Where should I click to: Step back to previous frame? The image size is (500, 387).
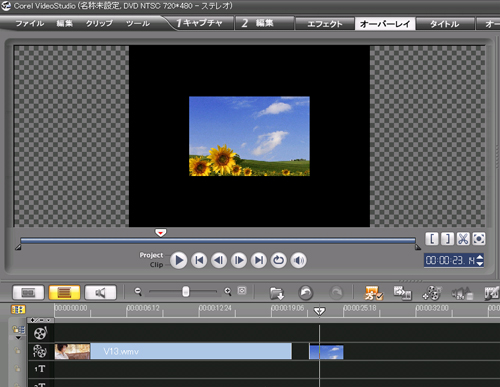coord(219,260)
